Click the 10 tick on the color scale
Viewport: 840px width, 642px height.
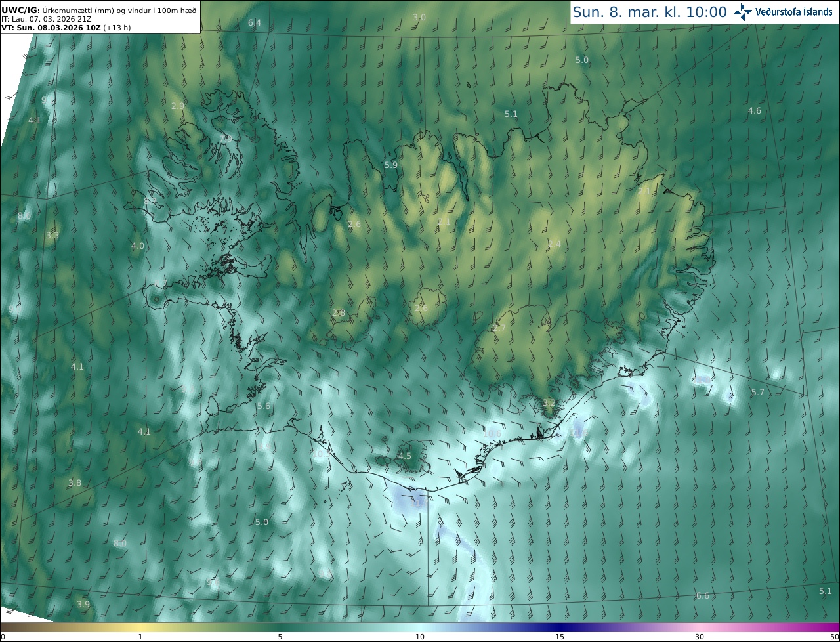tap(420, 637)
